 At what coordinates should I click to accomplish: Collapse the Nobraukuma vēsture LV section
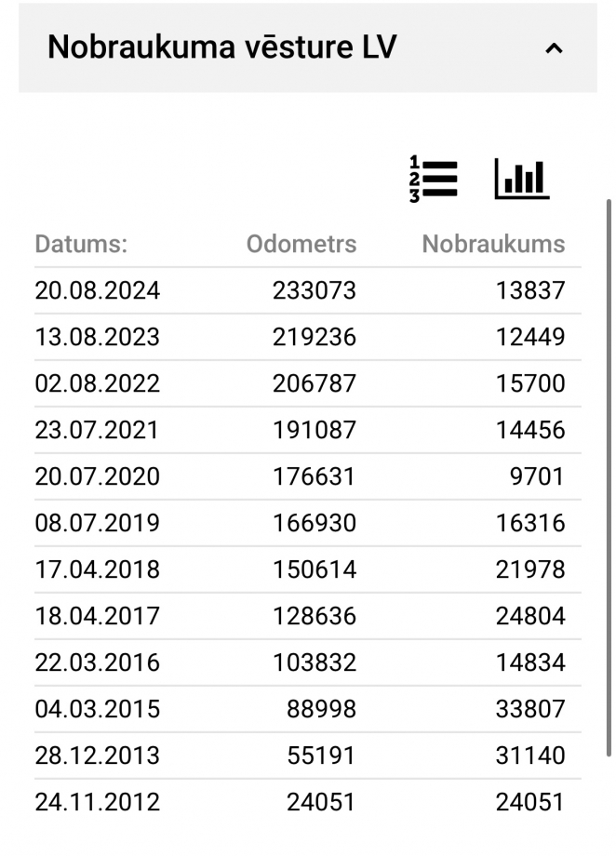click(554, 48)
